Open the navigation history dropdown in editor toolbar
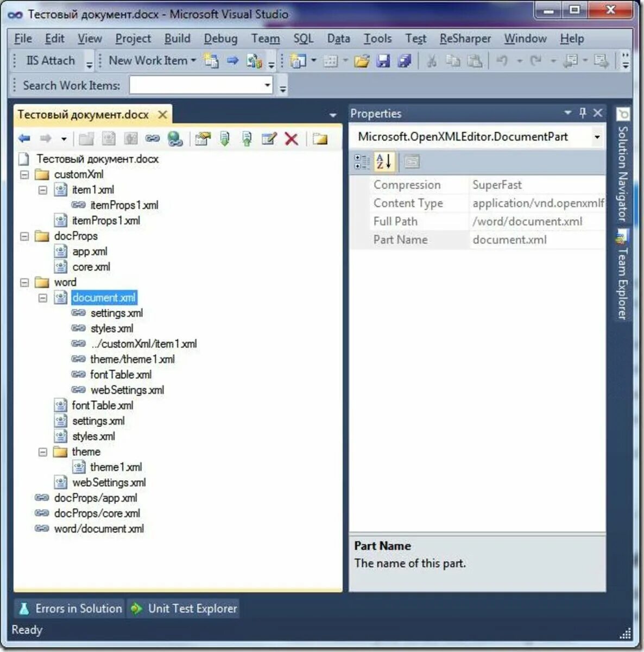Image resolution: width=644 pixels, height=652 pixels. click(64, 139)
